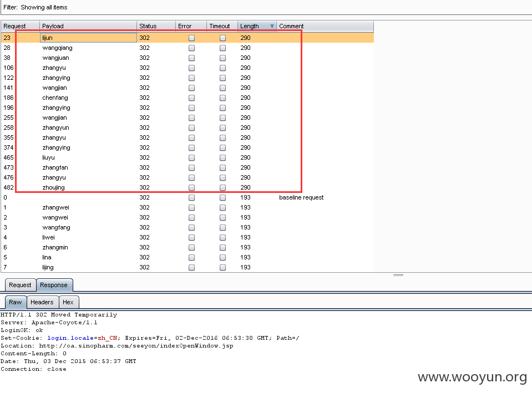Switch to the Response tab
Image resolution: width=532 pixels, height=393 pixels.
pos(54,285)
